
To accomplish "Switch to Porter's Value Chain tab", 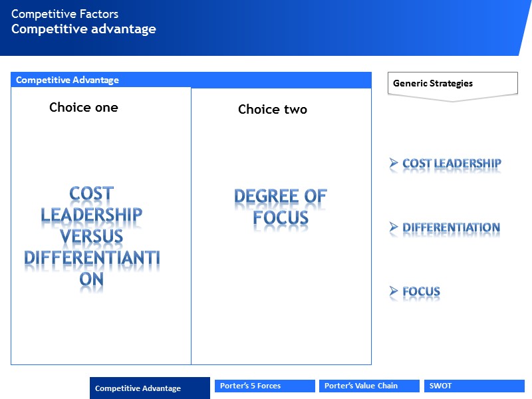I will [369, 386].
